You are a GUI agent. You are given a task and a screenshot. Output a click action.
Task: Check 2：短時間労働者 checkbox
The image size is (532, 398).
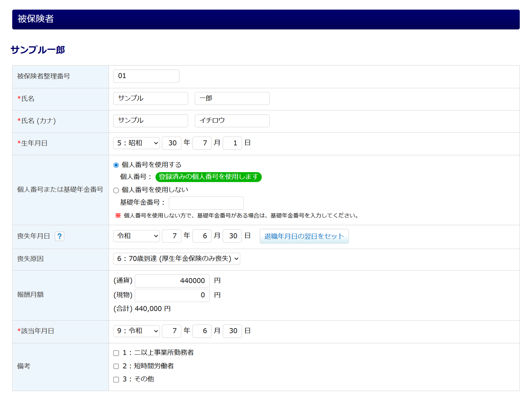coord(116,366)
